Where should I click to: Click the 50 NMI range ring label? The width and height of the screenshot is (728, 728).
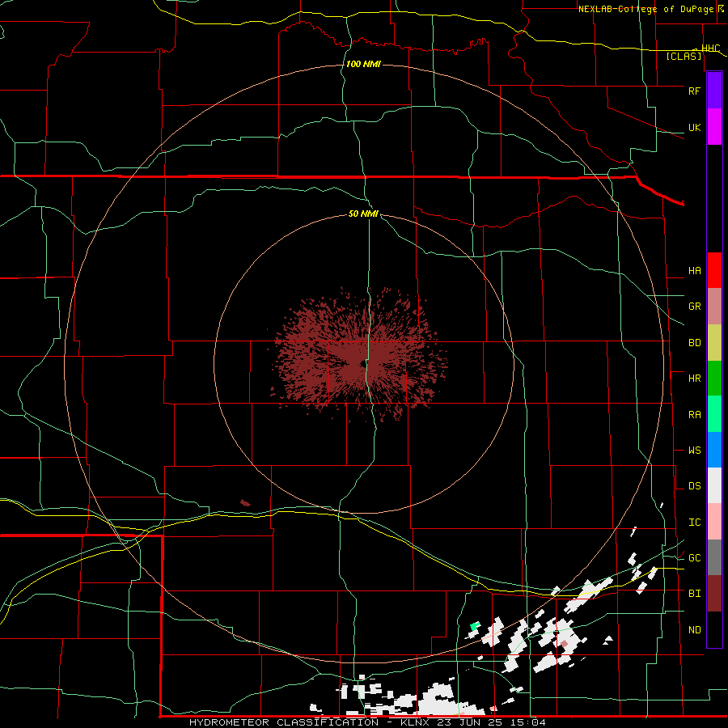tap(363, 214)
